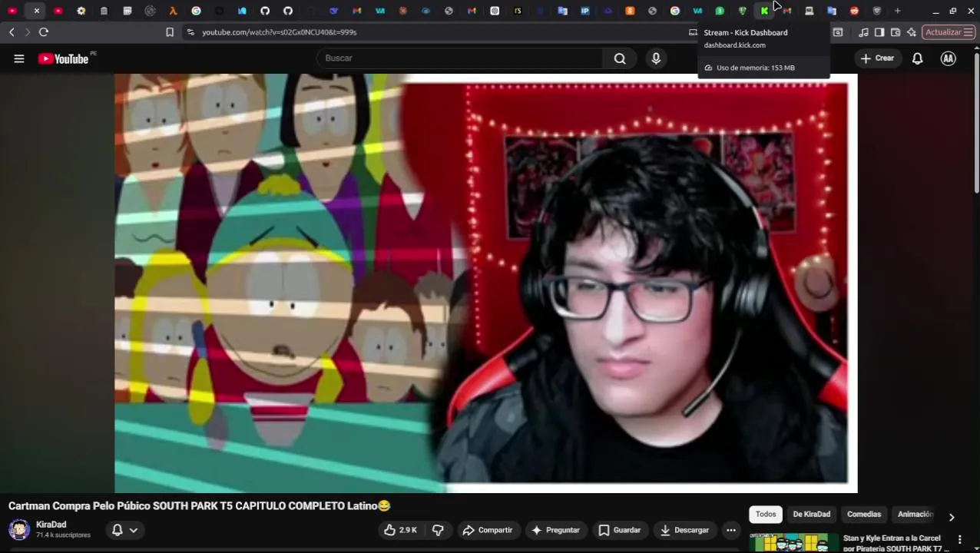Switch to the second GitHub tab

[288, 11]
